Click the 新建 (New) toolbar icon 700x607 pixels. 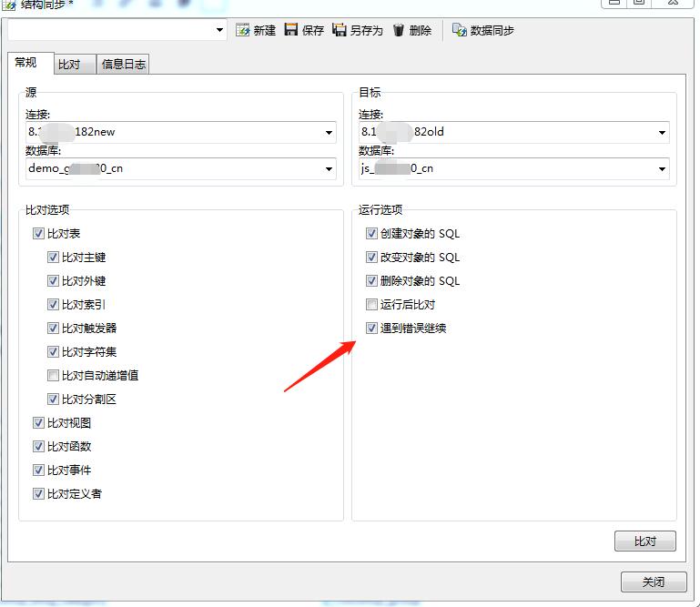243,30
